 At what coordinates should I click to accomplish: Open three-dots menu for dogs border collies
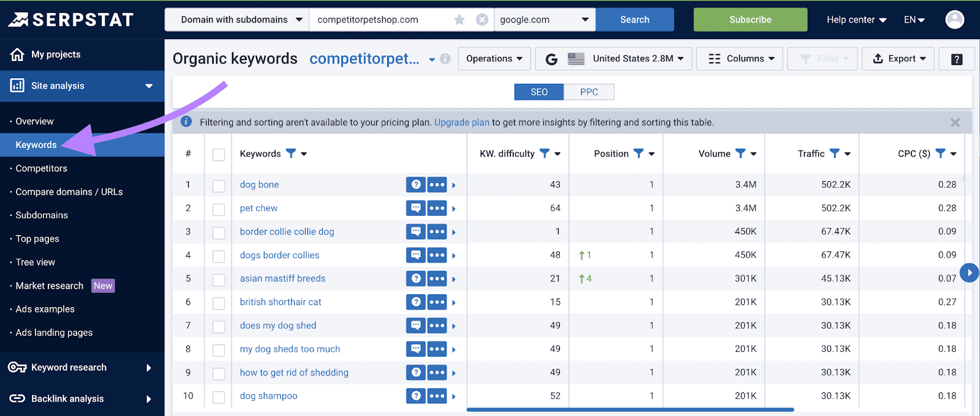pos(437,255)
